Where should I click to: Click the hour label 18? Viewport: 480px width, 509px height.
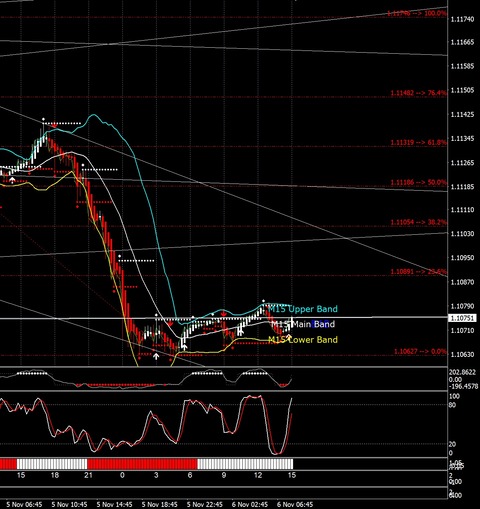click(x=55, y=475)
